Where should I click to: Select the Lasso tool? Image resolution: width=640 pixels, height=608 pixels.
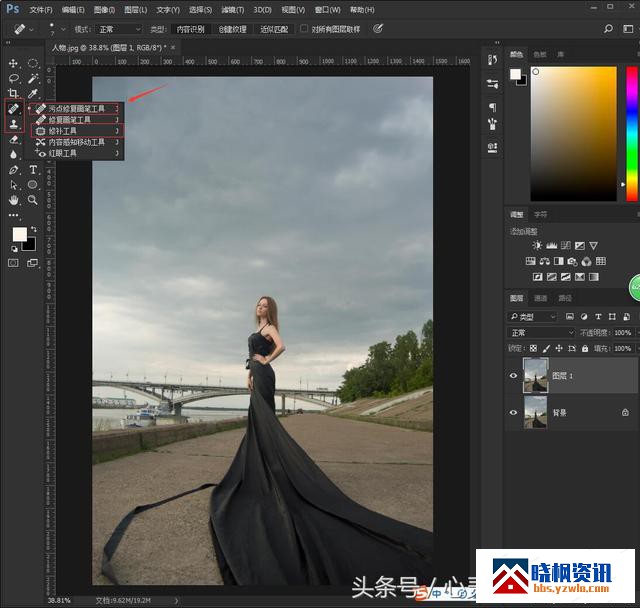coord(14,78)
